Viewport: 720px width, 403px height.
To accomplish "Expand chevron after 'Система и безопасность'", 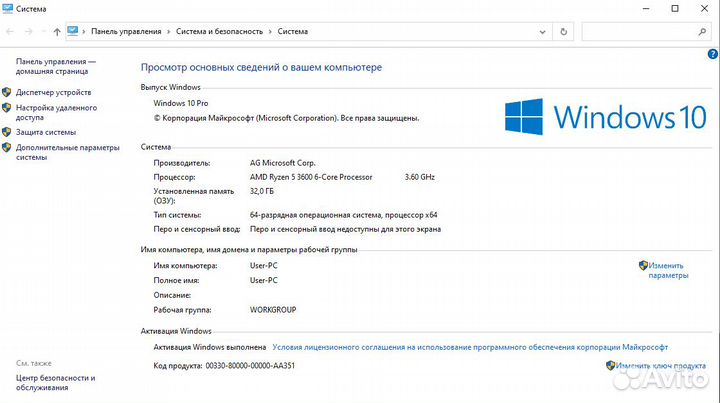I will click(270, 32).
